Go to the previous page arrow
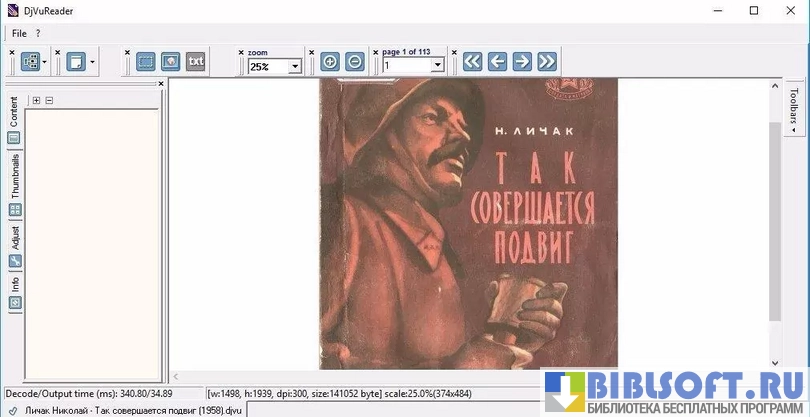 [497, 62]
